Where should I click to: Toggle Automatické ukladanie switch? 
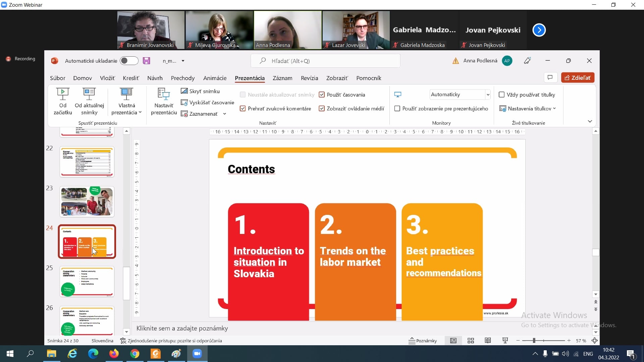click(x=129, y=61)
